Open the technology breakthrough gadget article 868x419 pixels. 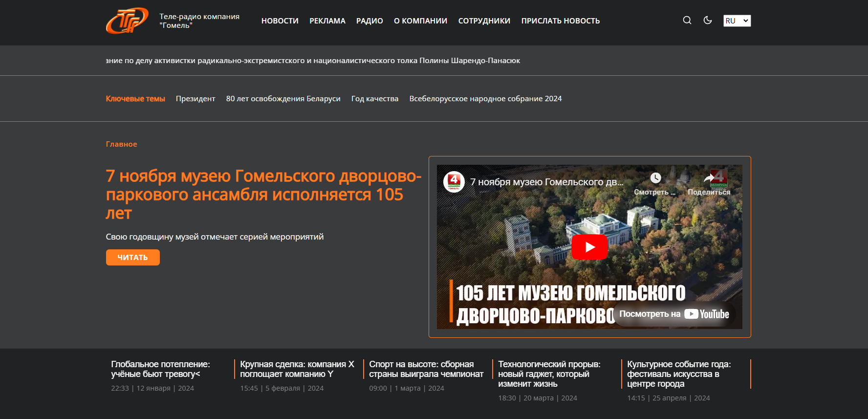pos(549,374)
